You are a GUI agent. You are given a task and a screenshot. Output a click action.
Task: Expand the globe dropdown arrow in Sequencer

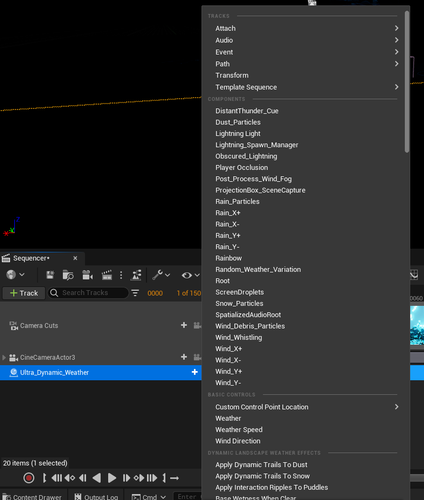coord(22,275)
